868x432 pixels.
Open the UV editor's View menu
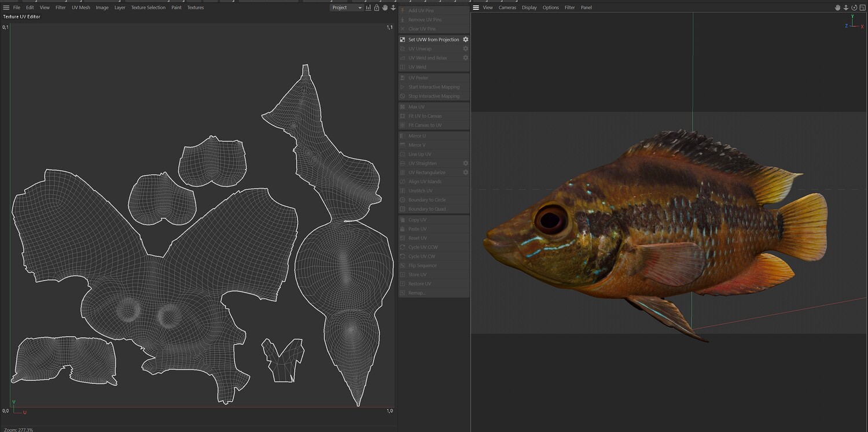click(45, 8)
